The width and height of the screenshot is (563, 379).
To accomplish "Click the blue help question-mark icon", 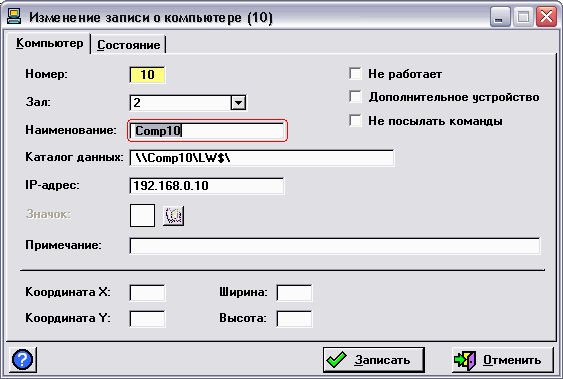I will [x=22, y=359].
